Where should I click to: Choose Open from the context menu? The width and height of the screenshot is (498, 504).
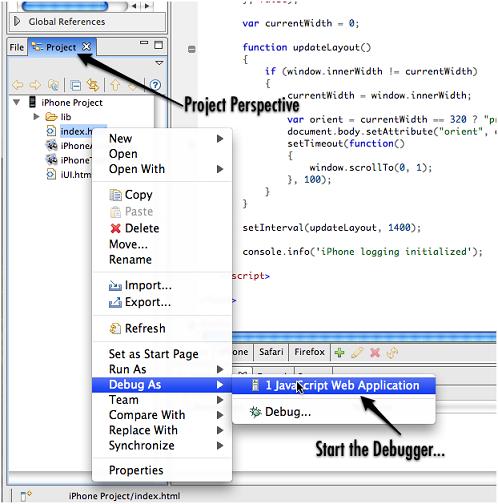(x=162, y=154)
